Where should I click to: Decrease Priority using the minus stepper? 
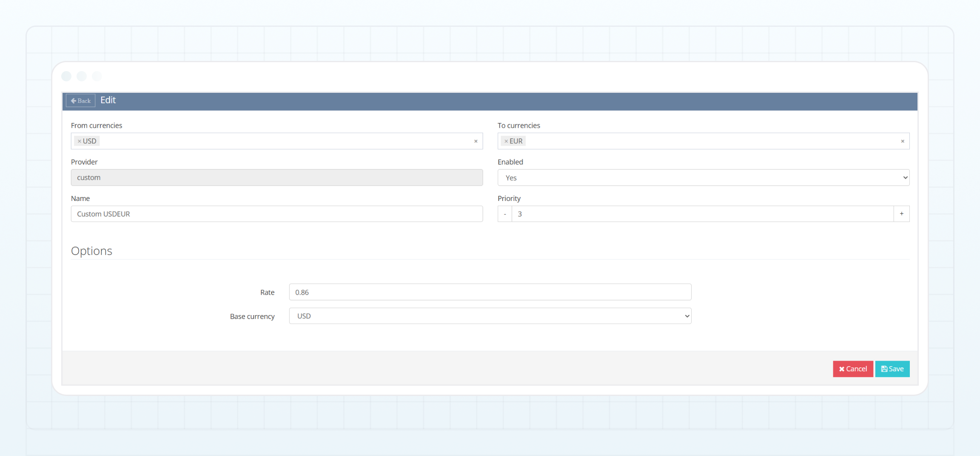click(504, 214)
